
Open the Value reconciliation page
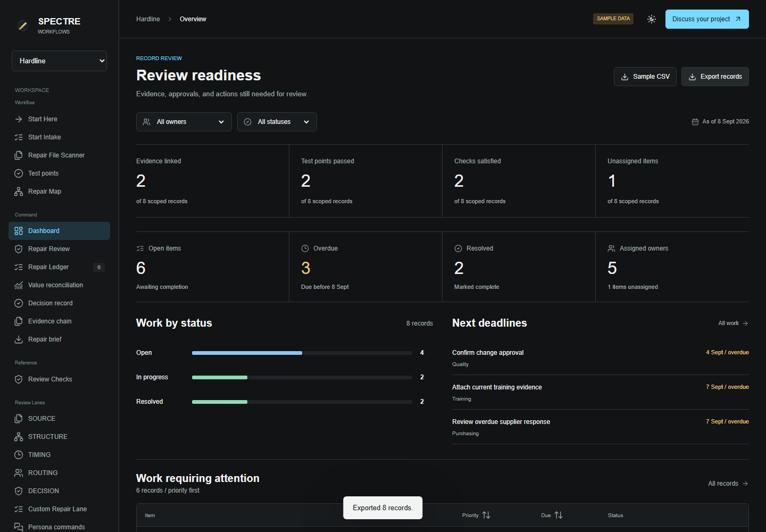[59, 285]
